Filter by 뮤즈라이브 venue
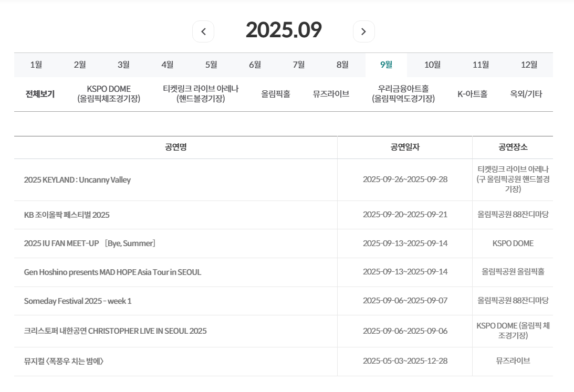The image size is (574, 392). [x=331, y=94]
